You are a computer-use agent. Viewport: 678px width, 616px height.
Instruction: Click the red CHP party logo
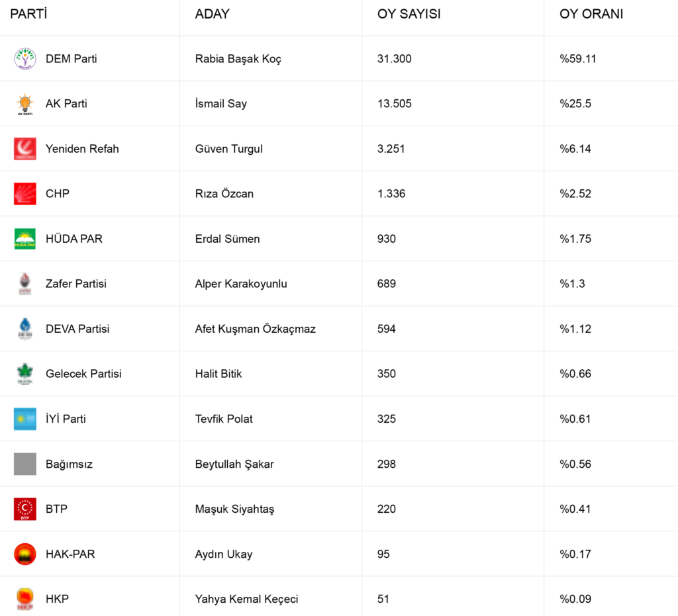[25, 194]
